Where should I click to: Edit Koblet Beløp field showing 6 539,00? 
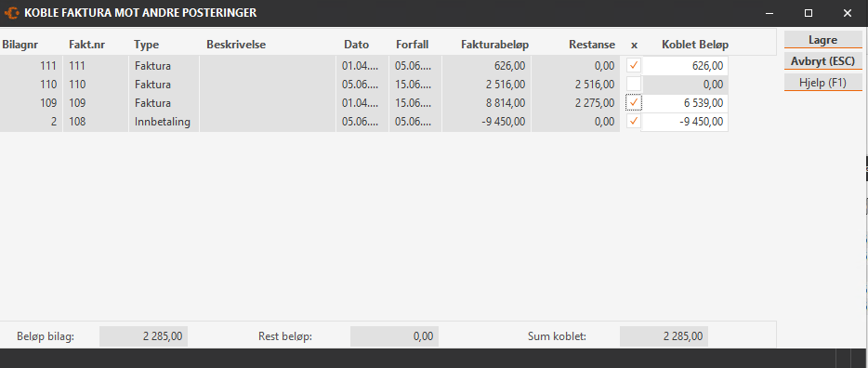(684, 103)
